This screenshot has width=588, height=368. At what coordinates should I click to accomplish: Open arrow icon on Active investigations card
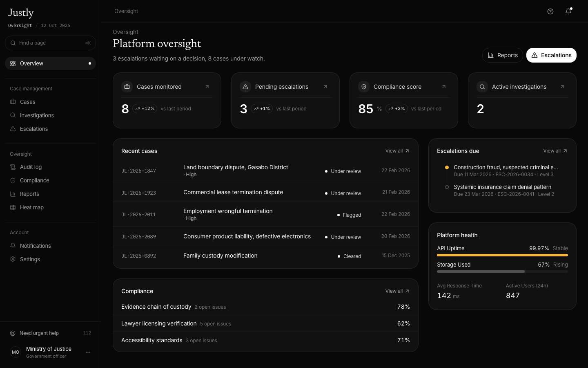pos(562,87)
